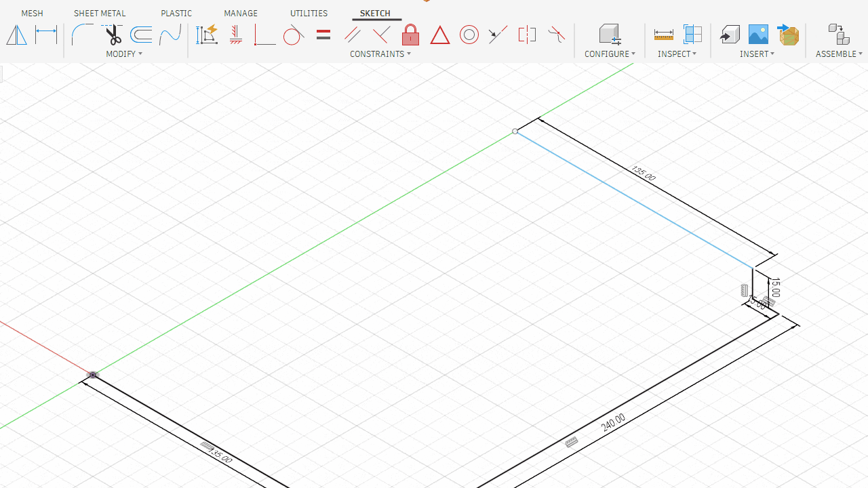Select the vertical 15.00 dimension label
The width and height of the screenshot is (868, 488).
point(776,287)
